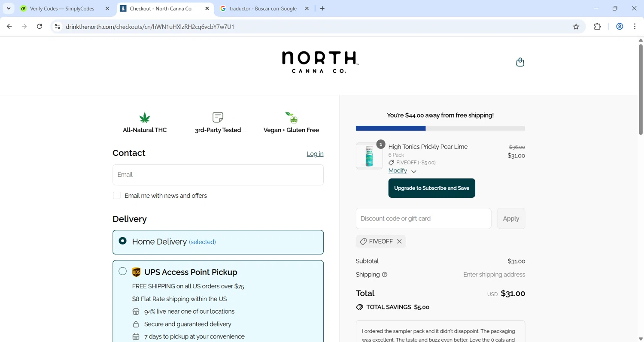View site information icon in address bar

[57, 27]
